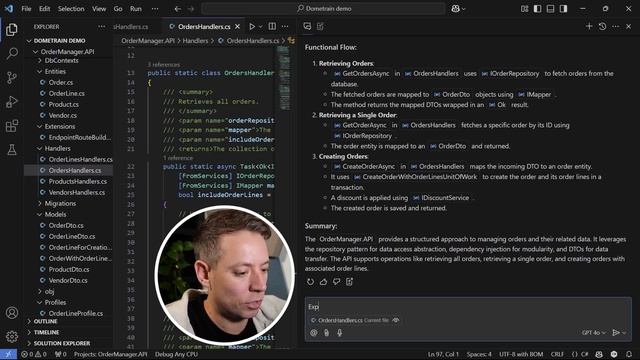This screenshot has width=640, height=360.
Task: Open the Accounts menu icon
Action: coord(11,313)
